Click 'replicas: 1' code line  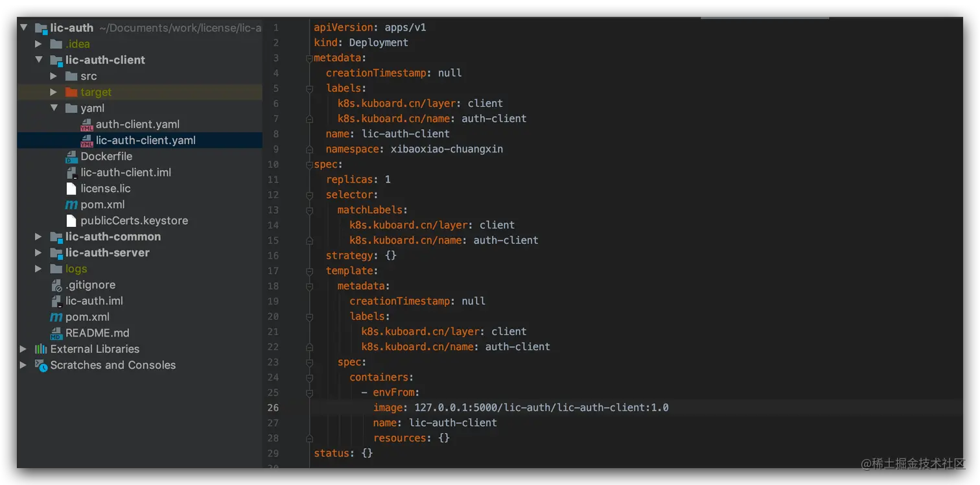click(x=358, y=179)
